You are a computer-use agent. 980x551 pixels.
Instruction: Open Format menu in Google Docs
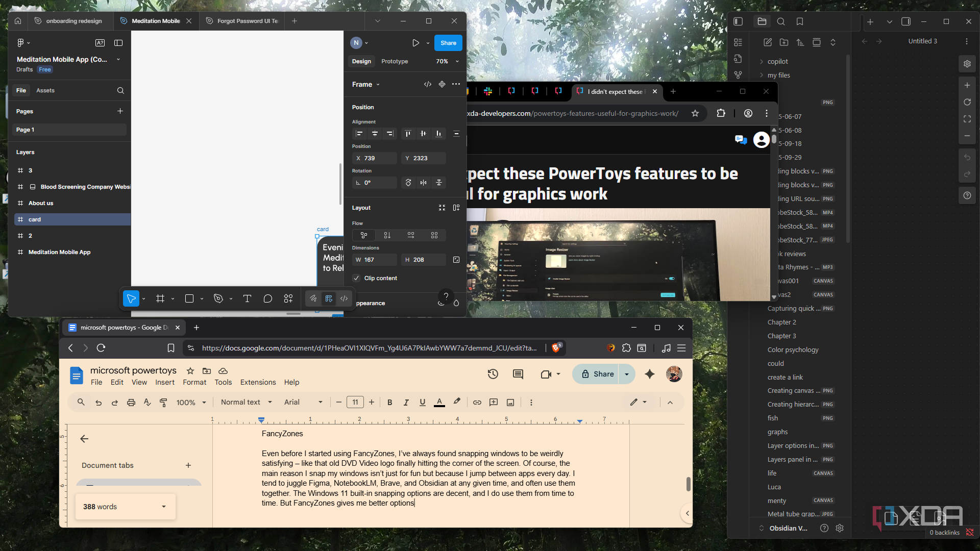(x=194, y=382)
